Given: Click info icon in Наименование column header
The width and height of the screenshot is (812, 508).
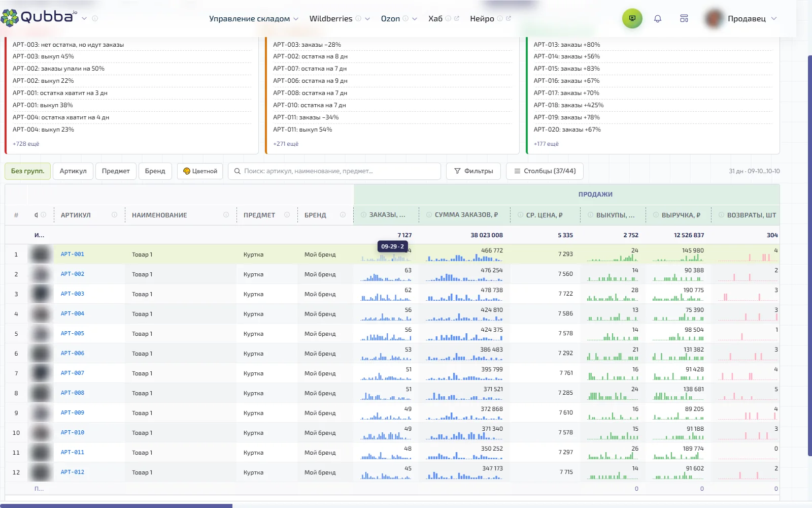Looking at the screenshot, I should tap(226, 215).
